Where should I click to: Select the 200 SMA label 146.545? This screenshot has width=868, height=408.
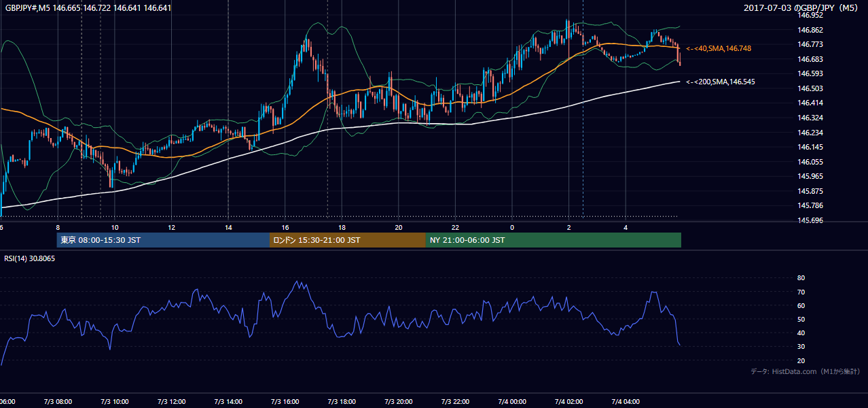pos(721,82)
